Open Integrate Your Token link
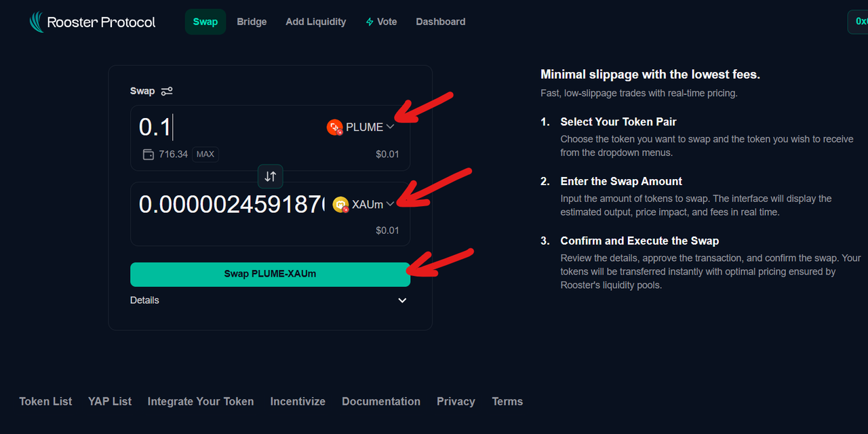Image resolution: width=868 pixels, height=434 pixels. click(x=201, y=401)
